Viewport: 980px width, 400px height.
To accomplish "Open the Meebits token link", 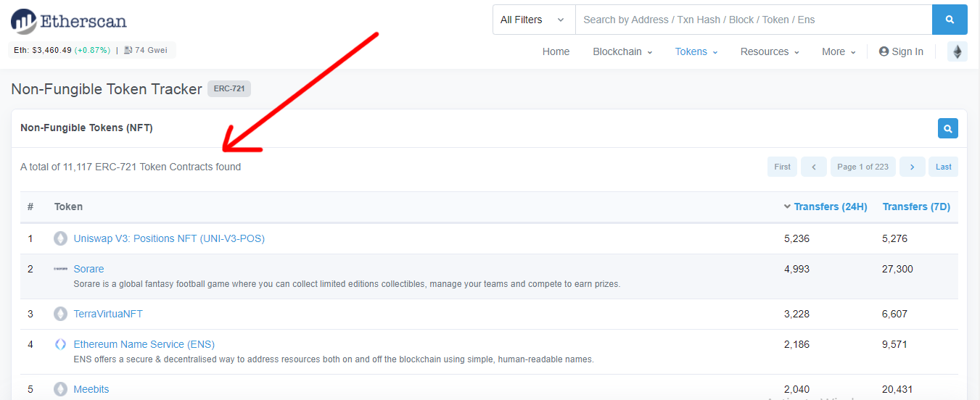I will (91, 389).
